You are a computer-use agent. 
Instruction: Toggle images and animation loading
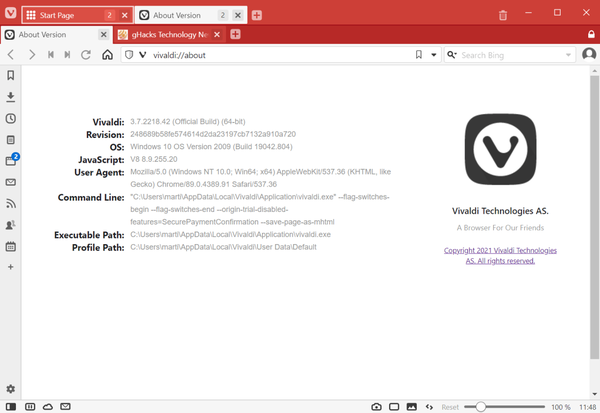point(412,406)
